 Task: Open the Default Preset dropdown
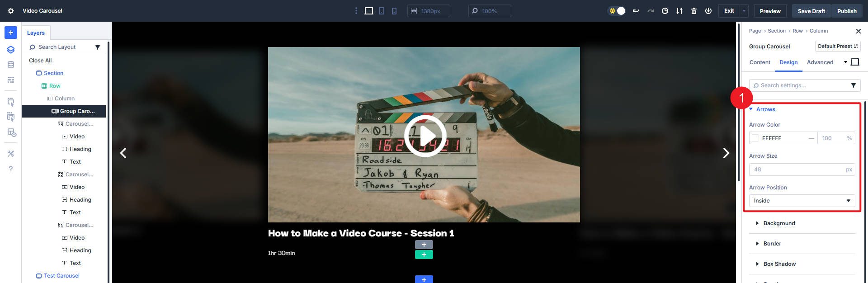837,46
